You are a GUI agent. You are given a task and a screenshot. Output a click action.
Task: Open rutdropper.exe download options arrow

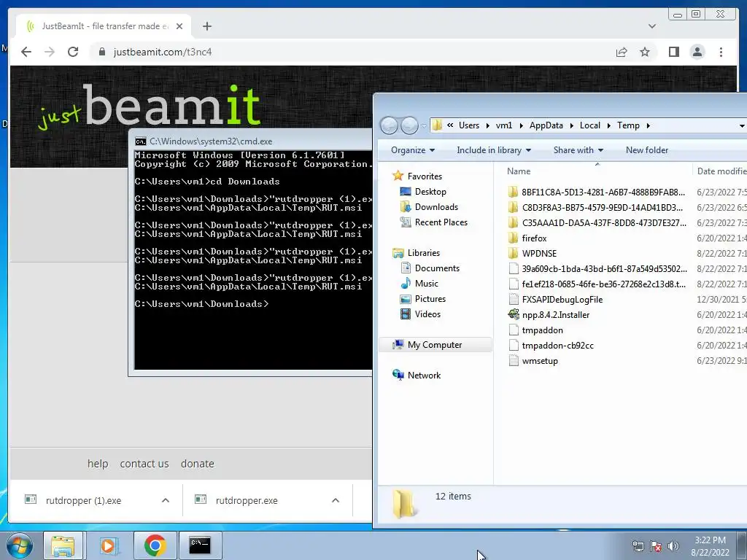(x=336, y=500)
